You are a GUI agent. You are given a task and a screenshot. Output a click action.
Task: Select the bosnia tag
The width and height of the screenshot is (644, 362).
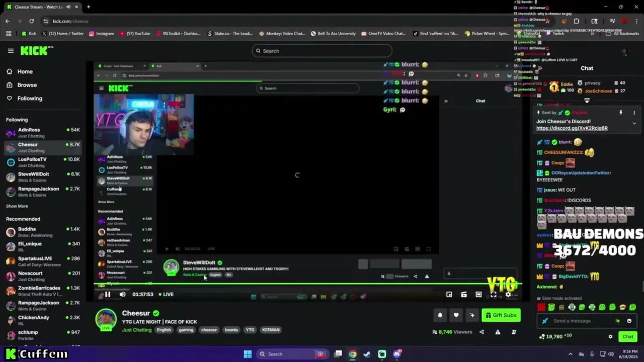[231, 330]
